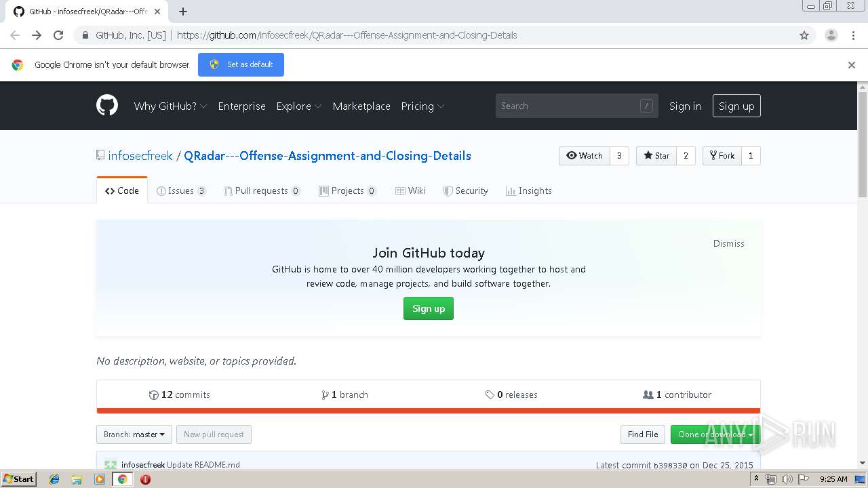Click the 1 contributor link
This screenshot has width=868, height=488.
677,394
